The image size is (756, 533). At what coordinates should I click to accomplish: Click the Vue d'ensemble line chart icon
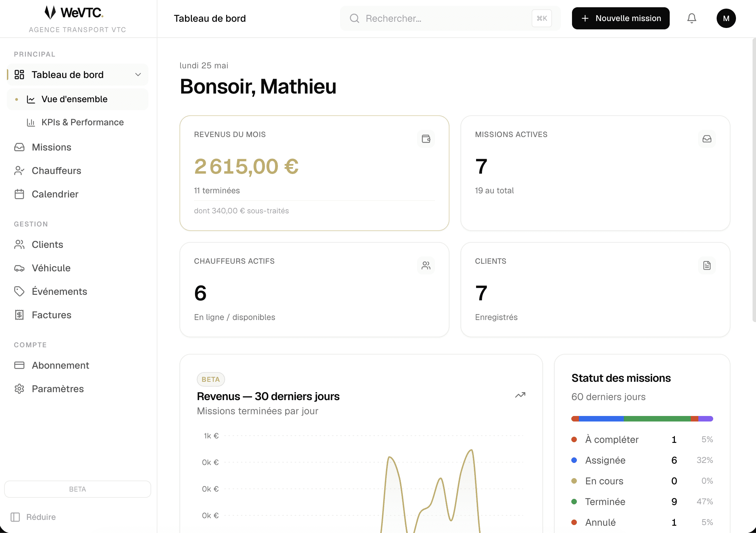[31, 99]
